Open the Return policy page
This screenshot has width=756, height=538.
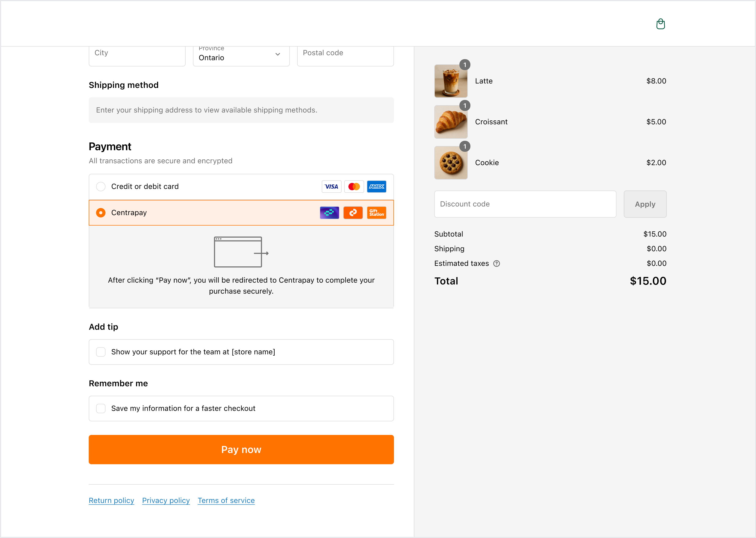coord(111,501)
